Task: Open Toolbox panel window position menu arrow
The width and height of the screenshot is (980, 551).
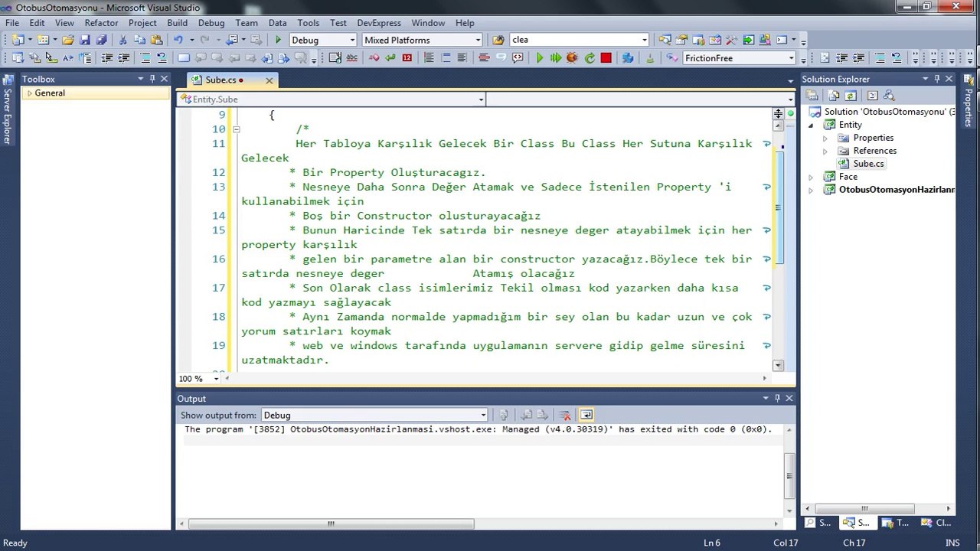Action: tap(141, 79)
